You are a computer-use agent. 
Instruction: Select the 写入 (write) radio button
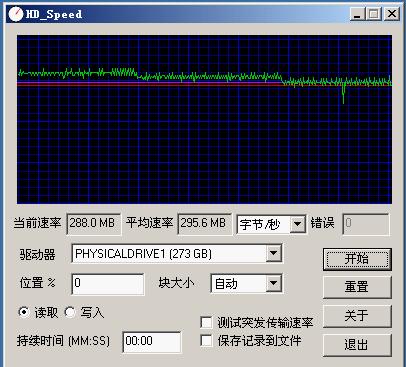coord(70,312)
